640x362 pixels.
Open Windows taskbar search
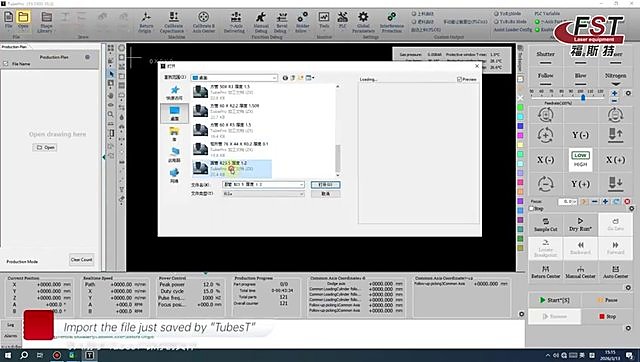point(24,355)
